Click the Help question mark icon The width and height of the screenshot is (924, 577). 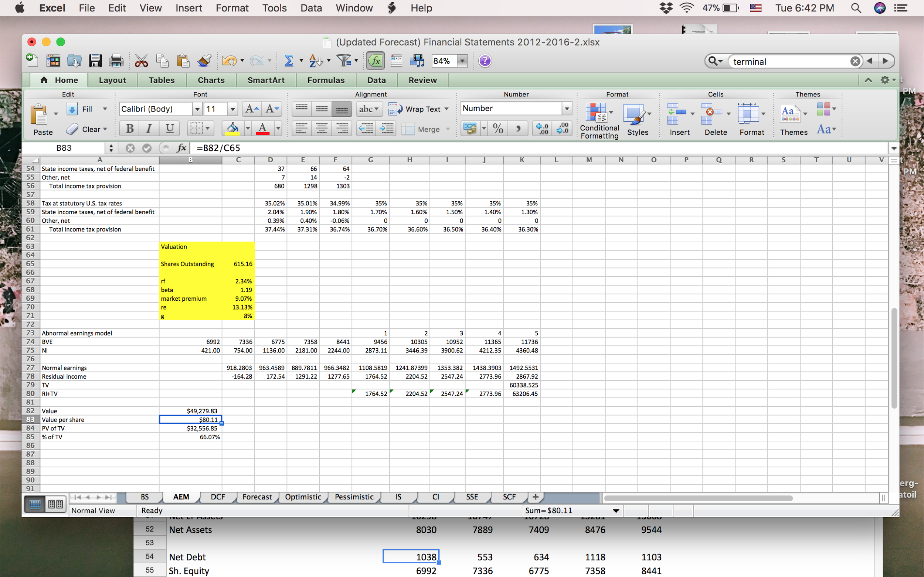tap(485, 61)
